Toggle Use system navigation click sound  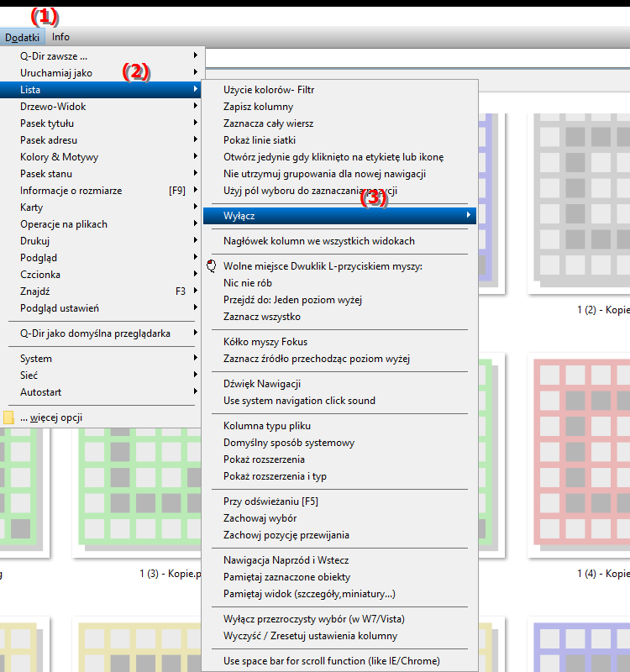(x=340, y=401)
